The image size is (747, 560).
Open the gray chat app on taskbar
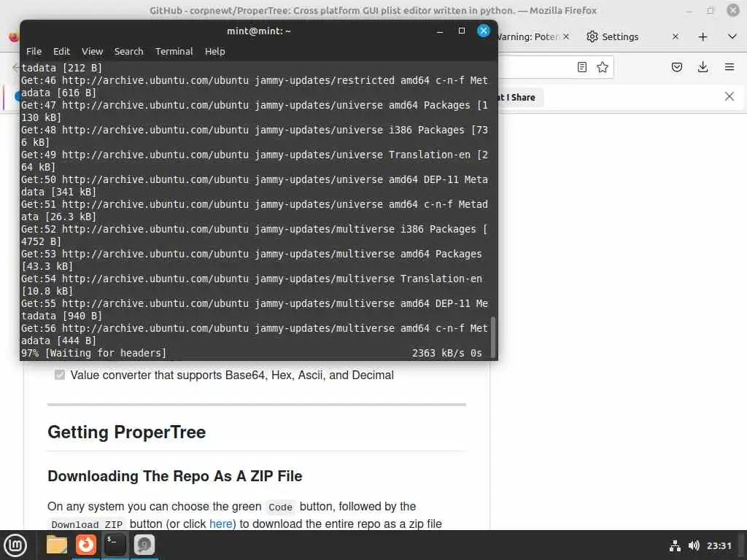point(144,545)
